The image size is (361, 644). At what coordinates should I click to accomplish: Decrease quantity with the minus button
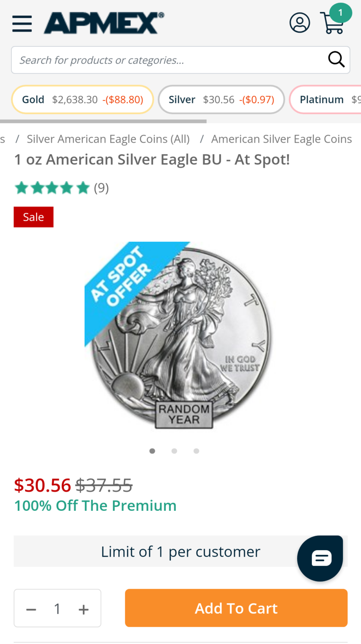pyautogui.click(x=31, y=609)
